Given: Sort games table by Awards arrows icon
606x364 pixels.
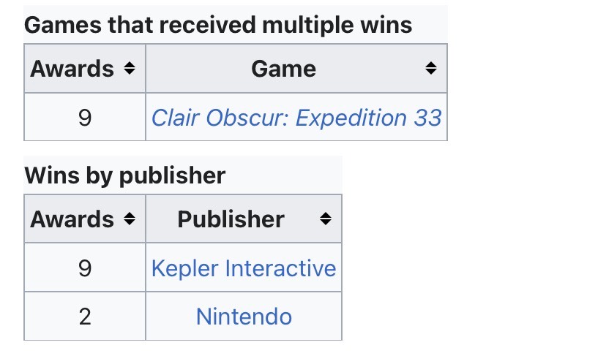Looking at the screenshot, I should [130, 69].
